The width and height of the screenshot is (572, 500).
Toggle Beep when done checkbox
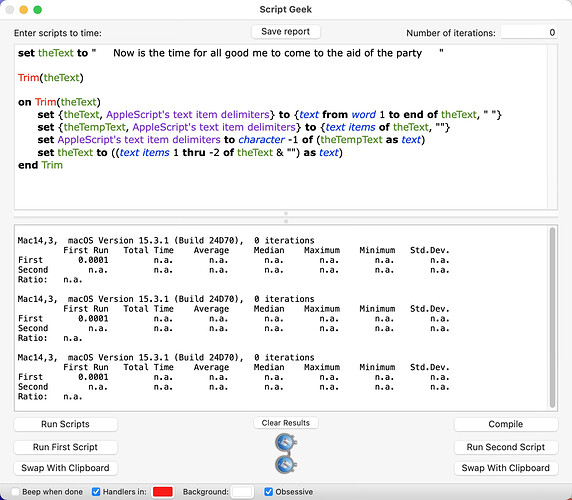click(15, 492)
